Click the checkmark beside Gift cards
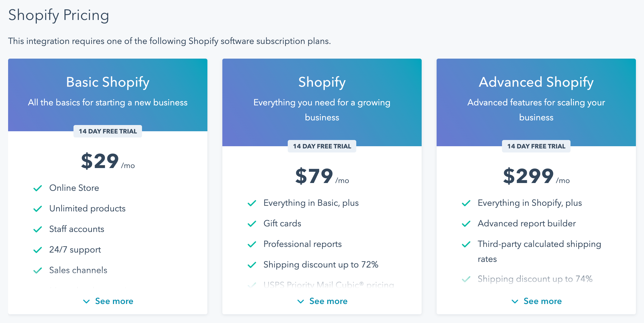The width and height of the screenshot is (644, 323). (x=252, y=224)
